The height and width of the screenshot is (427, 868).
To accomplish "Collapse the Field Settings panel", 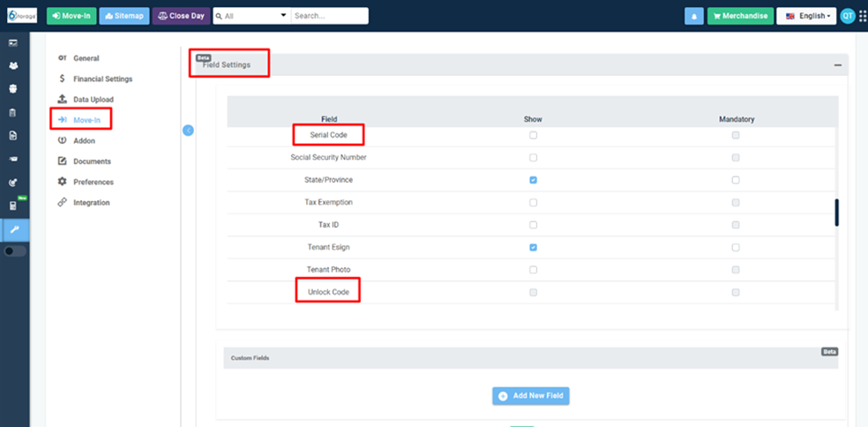I will [837, 65].
